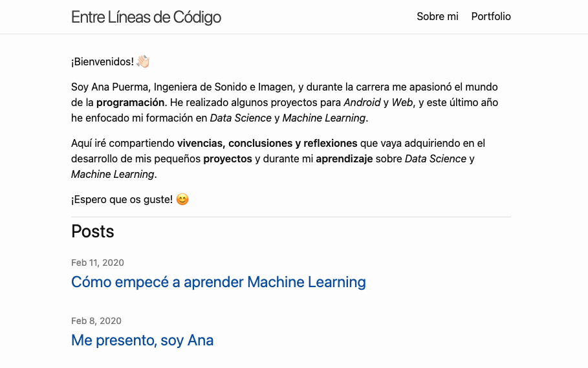Open the Me presento, soy Ana post
This screenshot has width=588, height=368.
(142, 340)
